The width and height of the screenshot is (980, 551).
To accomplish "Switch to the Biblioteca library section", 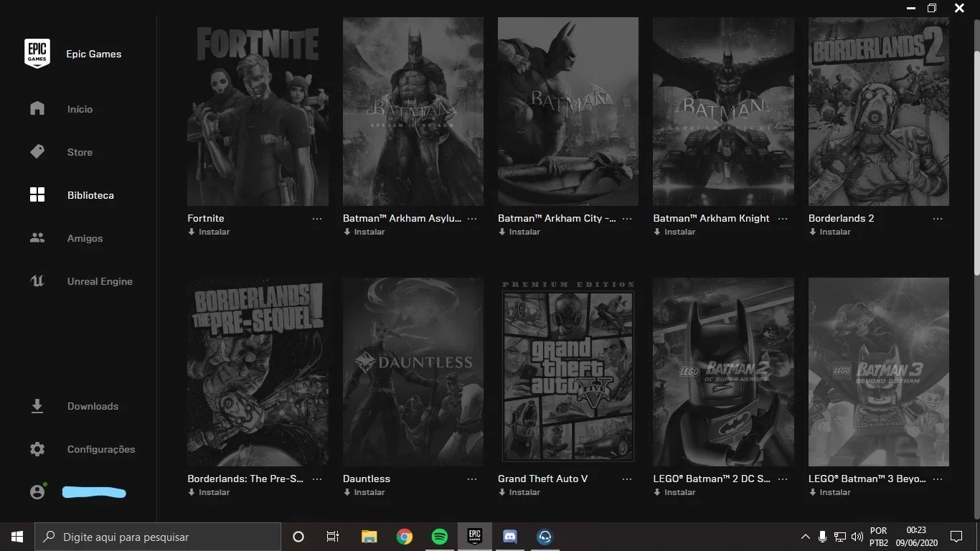I will tap(90, 195).
